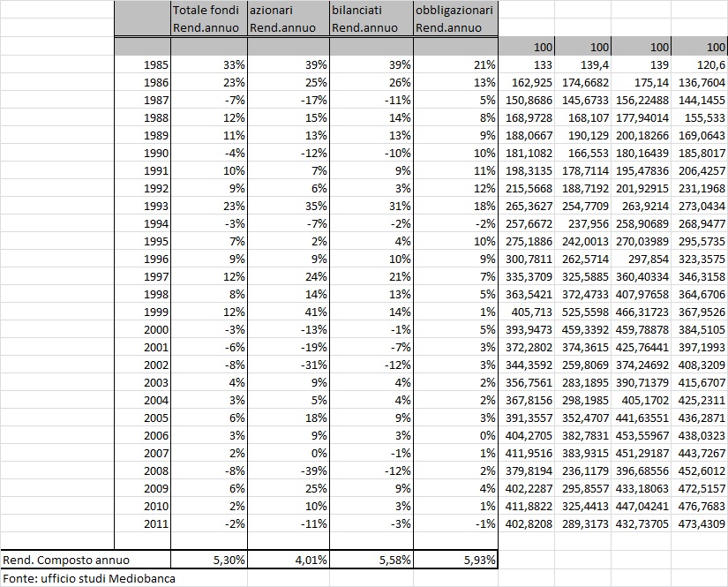Select the cell containing 525,5598
Screen dimensions: 728x587
tap(583, 336)
